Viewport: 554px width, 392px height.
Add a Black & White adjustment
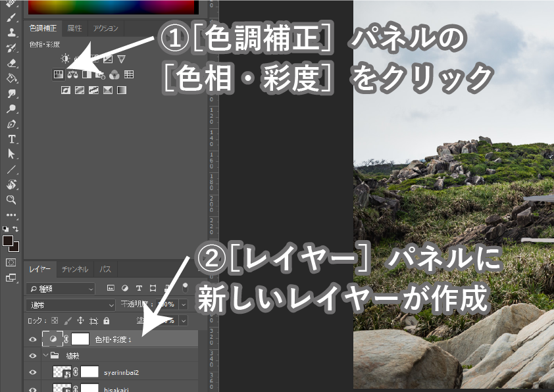click(86, 74)
